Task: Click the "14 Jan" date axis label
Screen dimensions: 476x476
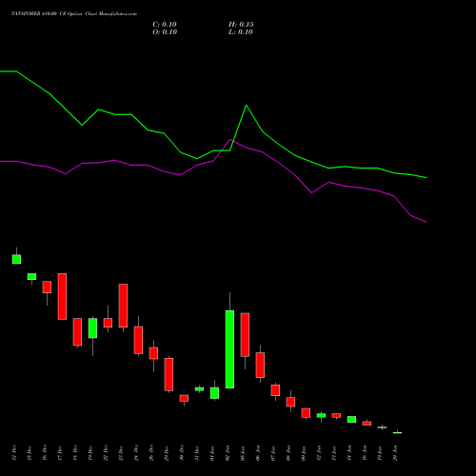Action: tap(349, 453)
